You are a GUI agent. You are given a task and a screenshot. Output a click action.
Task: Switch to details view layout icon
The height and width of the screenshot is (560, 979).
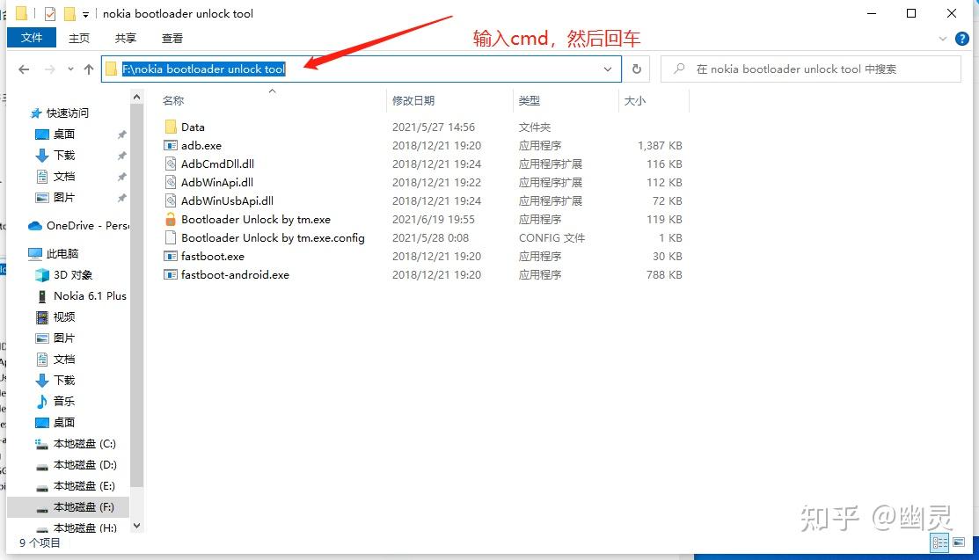click(x=939, y=542)
